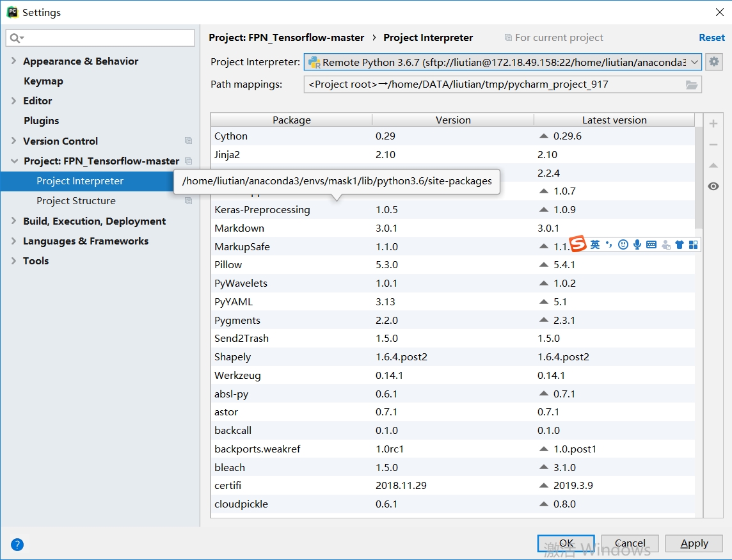Select the Pygments package row
The image size is (732, 560).
click(453, 320)
